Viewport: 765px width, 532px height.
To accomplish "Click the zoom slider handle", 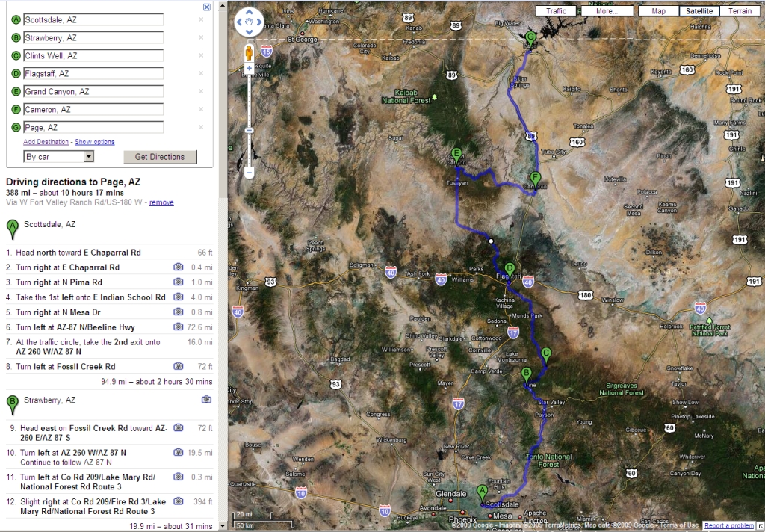I will coord(249,130).
